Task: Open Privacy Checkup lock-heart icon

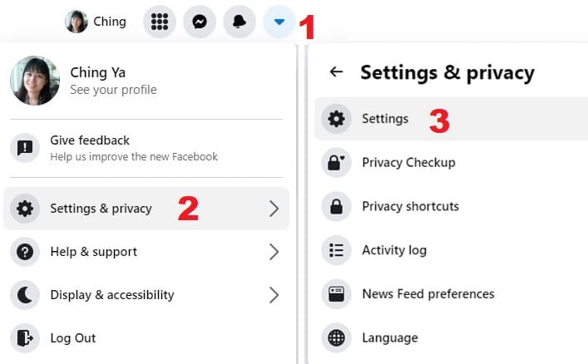Action: (336, 163)
